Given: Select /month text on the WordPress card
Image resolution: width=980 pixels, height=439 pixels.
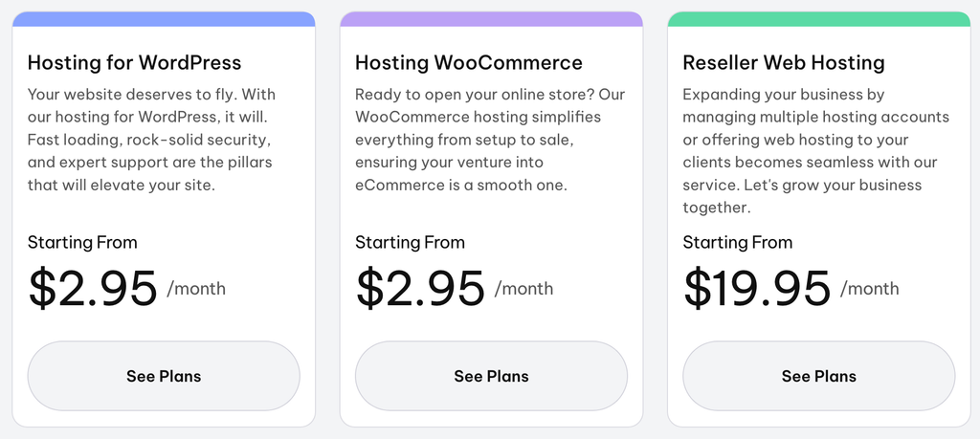Looking at the screenshot, I should (x=196, y=289).
